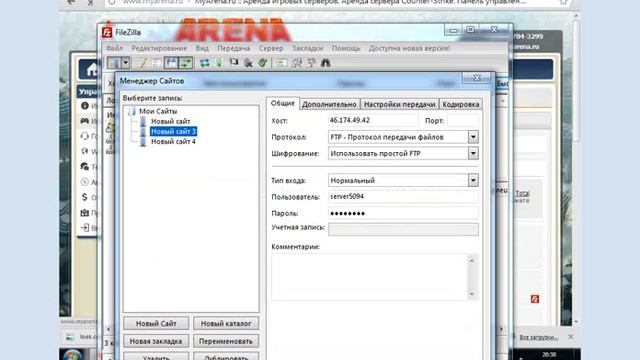Click the Пароль input field
The image size is (640, 360).
(403, 213)
